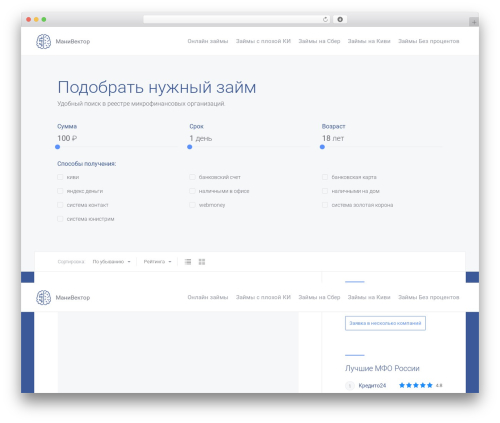Click the number badge icon next to Кредито24
The width and height of the screenshot is (500, 423).
[350, 386]
